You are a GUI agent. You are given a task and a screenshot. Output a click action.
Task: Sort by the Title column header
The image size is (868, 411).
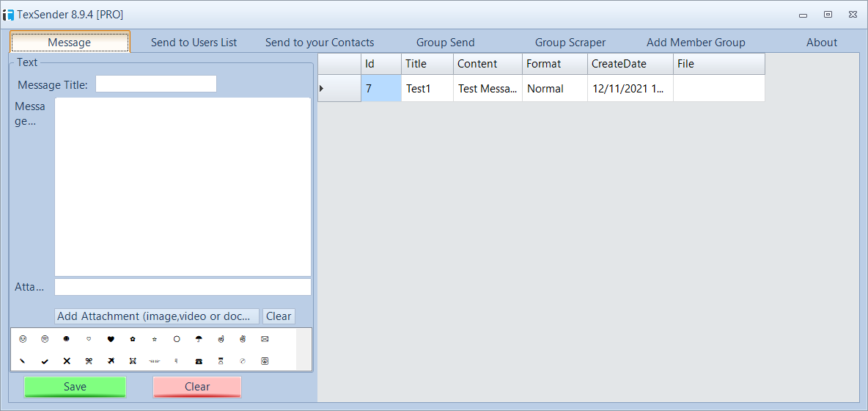[x=427, y=64]
